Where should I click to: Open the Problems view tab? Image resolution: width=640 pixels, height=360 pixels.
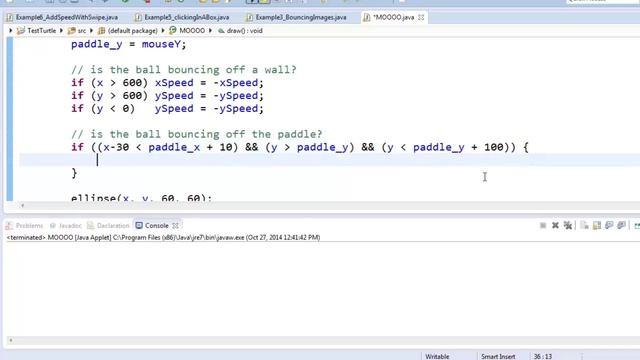coord(29,225)
